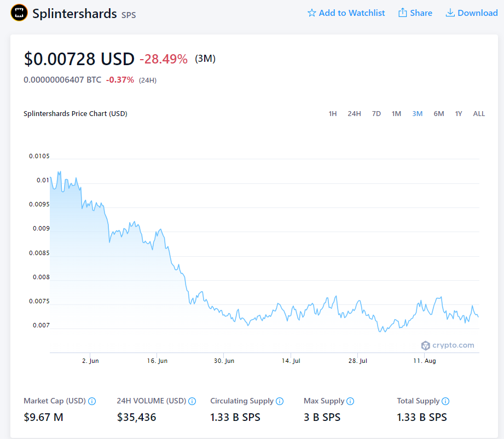The height and width of the screenshot is (439, 504).
Task: Click the Market Cap (USD) label
Action: pyautogui.click(x=55, y=401)
